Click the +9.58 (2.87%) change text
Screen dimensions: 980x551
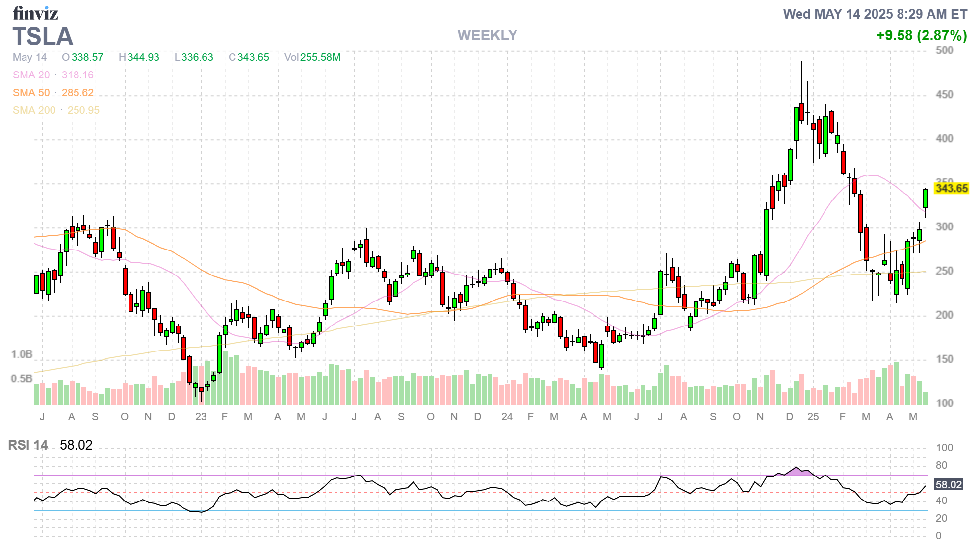(x=921, y=35)
